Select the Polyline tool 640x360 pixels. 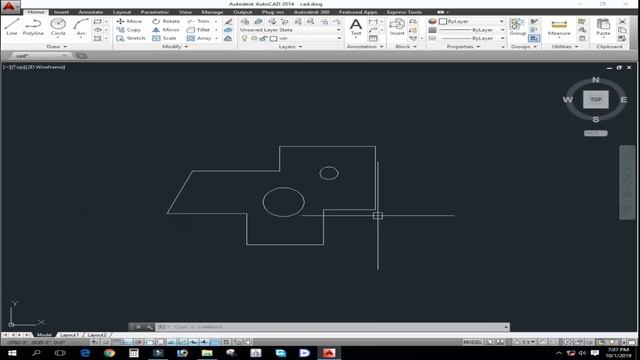(33, 27)
